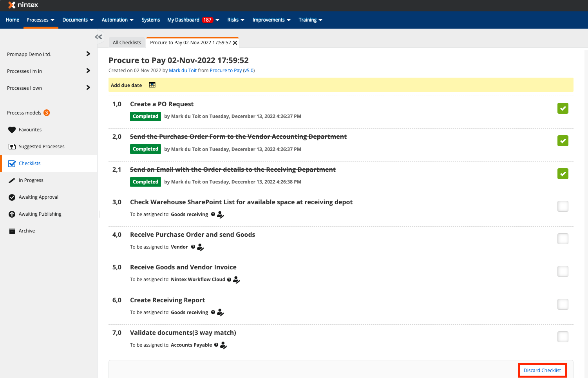This screenshot has width=588, height=378.
Task: Click step title Validate documents(3 way match)
Action: click(x=183, y=333)
